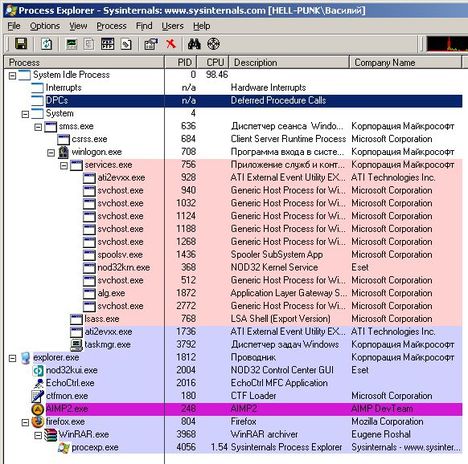
Task: Click the ctfmon.exe pen icon
Action: pyautogui.click(x=38, y=396)
